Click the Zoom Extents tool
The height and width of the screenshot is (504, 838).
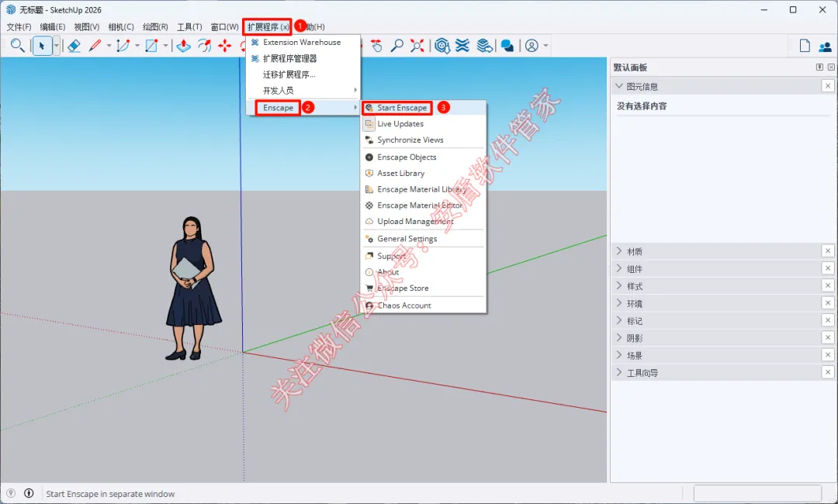coord(417,46)
